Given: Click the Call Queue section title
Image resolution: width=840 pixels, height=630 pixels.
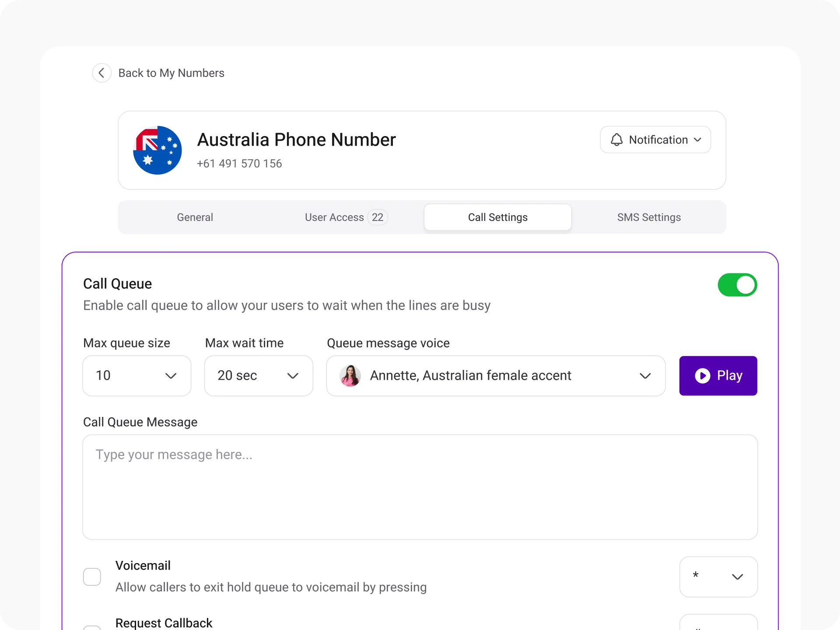Looking at the screenshot, I should pos(117,283).
